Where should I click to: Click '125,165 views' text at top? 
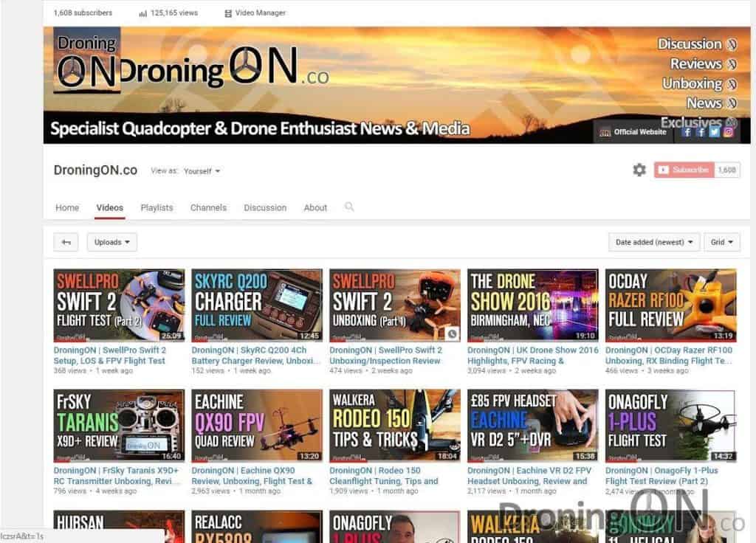tap(174, 13)
